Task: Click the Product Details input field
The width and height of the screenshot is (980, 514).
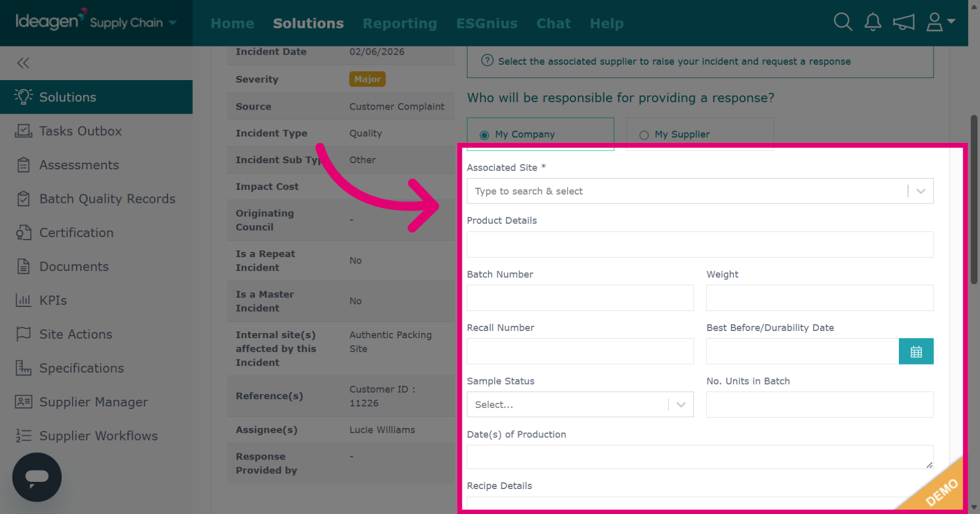Action: [700, 245]
